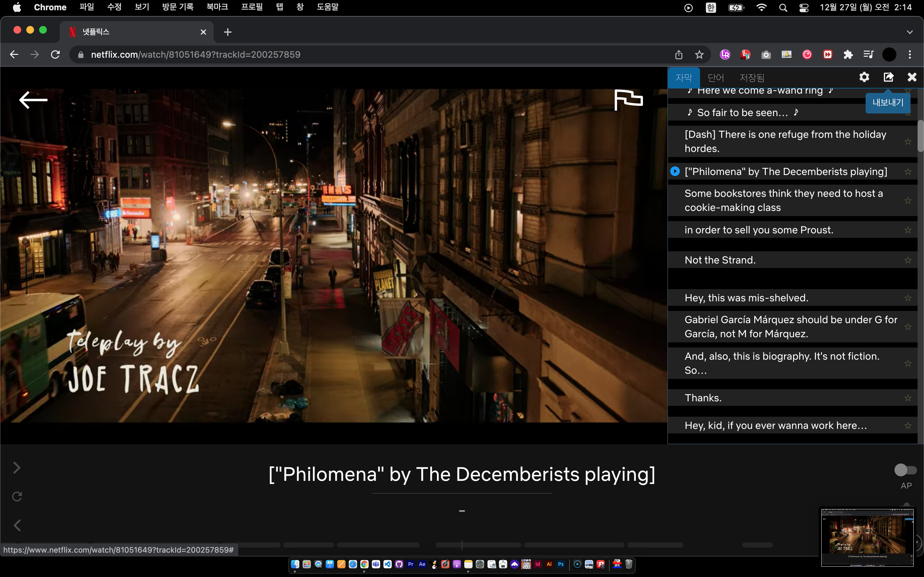Viewport: 924px width, 577px height.
Task: Click the subtitle panel scrollbar thumb
Action: point(920,136)
